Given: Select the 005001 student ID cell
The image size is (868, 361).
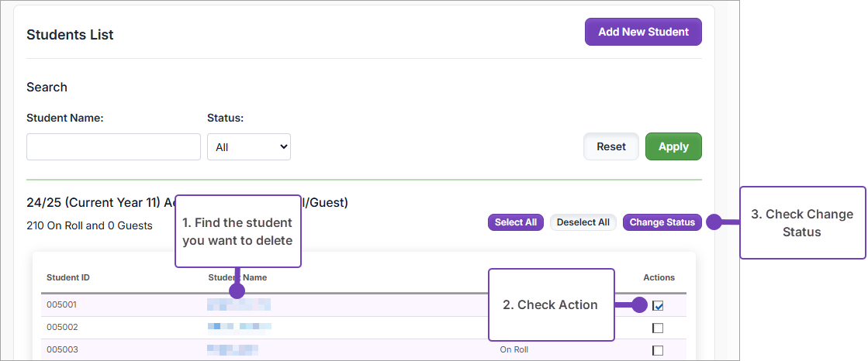Looking at the screenshot, I should 62,305.
